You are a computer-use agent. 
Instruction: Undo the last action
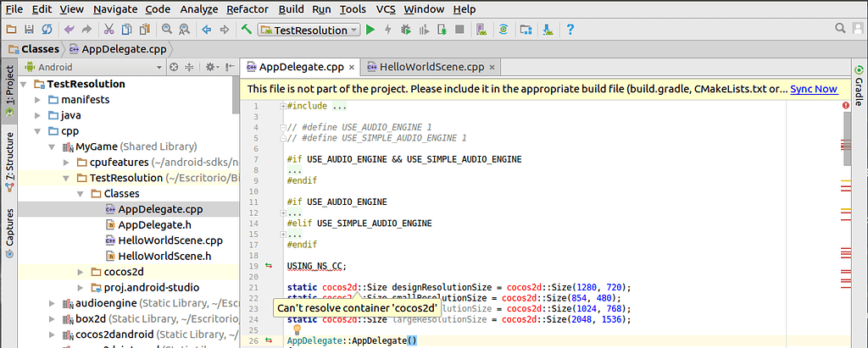click(x=70, y=30)
